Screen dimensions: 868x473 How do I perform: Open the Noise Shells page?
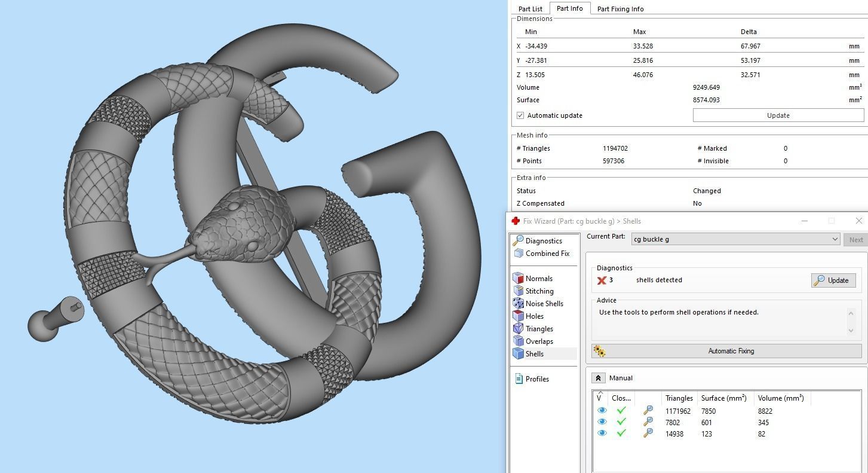[538, 303]
